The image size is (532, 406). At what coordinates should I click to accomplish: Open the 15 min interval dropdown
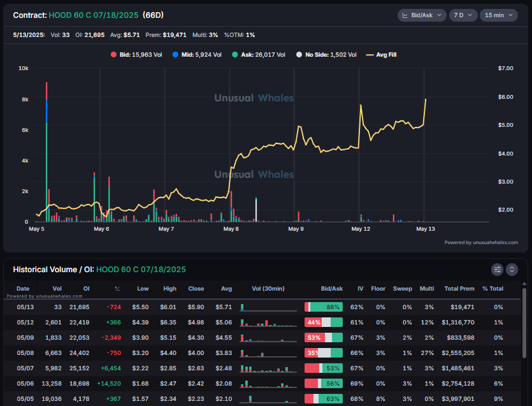498,15
